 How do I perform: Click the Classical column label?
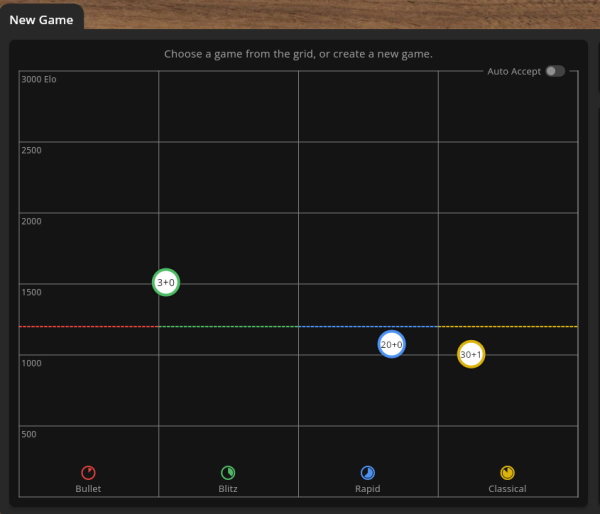(x=507, y=489)
